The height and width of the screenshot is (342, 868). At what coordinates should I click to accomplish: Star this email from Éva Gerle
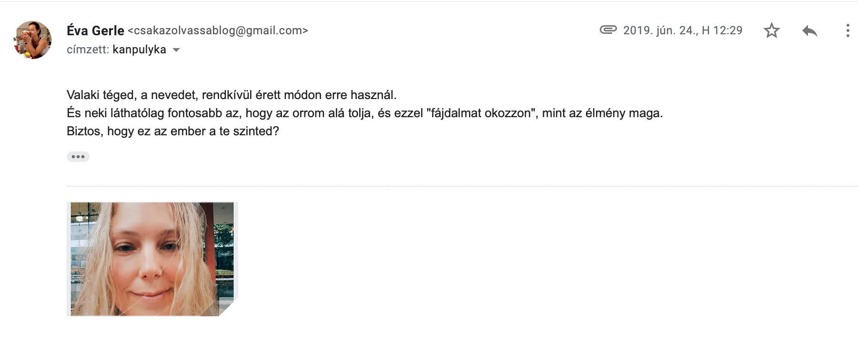point(771,31)
